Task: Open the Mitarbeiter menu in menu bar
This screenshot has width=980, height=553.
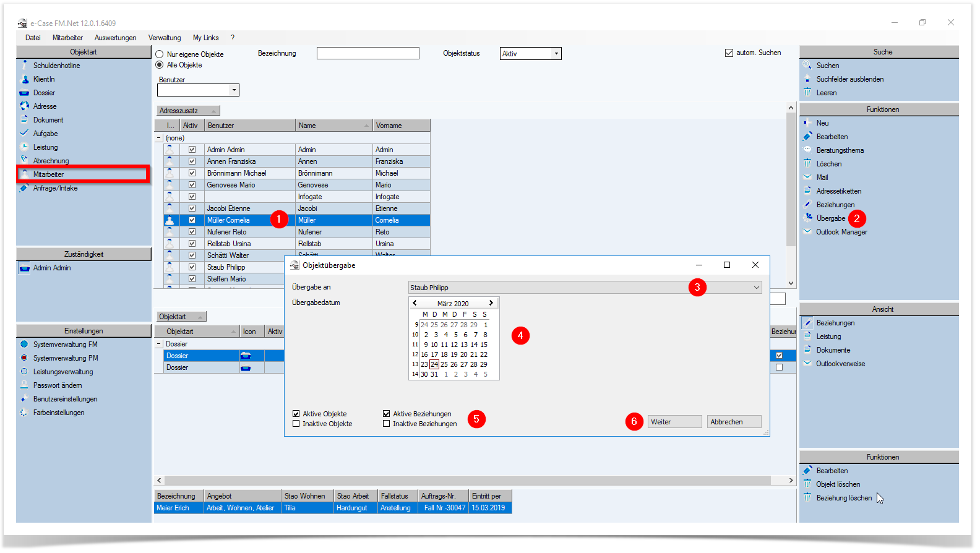Action: [x=67, y=38]
